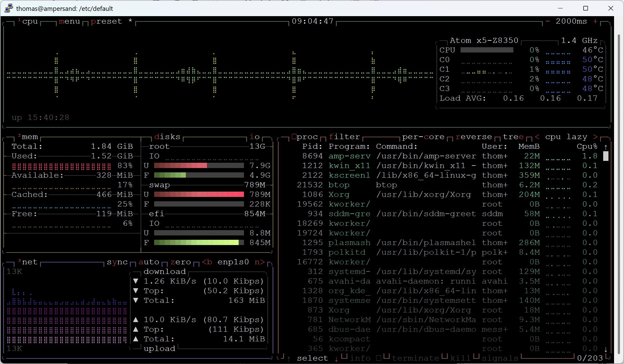This screenshot has width=624, height=364.
Task: Click select down arrow in process footer
Action: [336, 358]
